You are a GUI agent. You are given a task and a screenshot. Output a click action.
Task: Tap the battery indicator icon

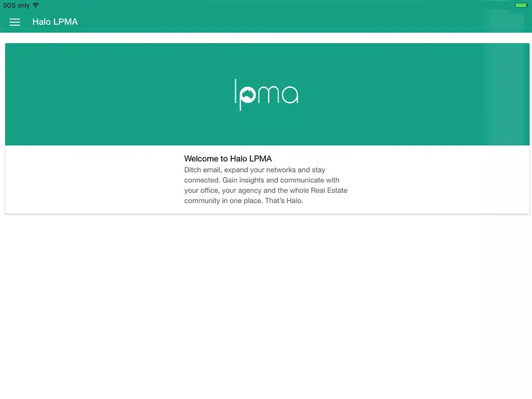click(x=521, y=5)
